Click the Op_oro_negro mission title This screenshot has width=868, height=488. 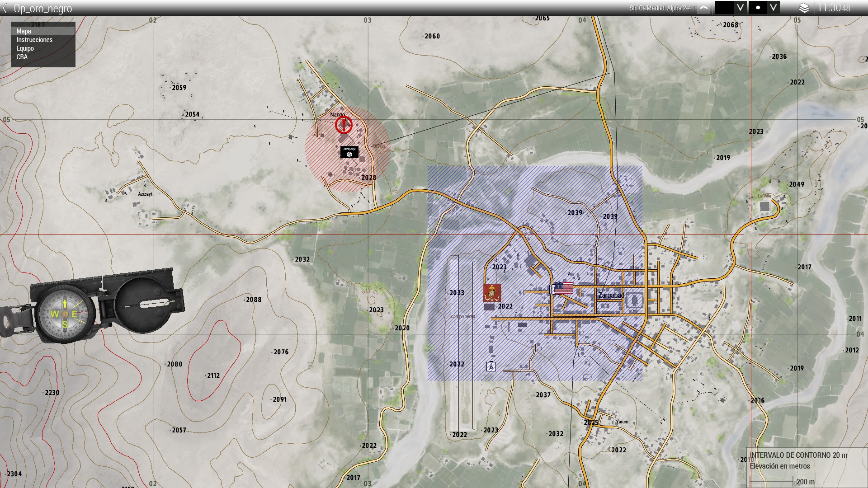(43, 9)
